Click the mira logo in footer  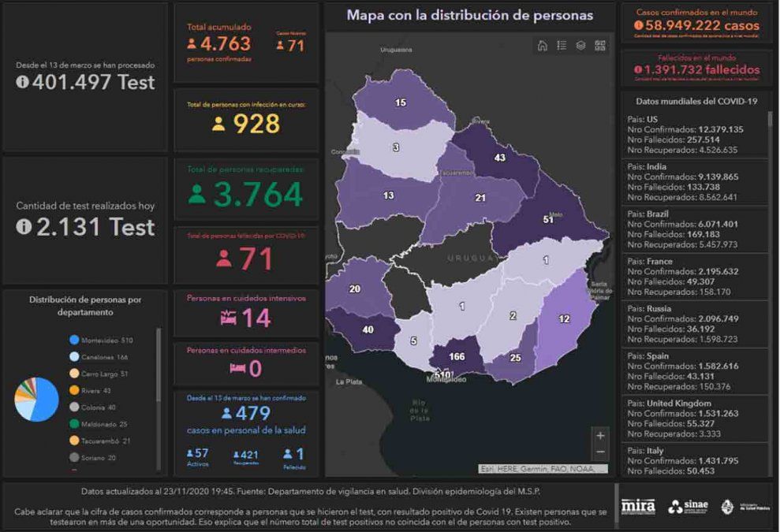(638, 506)
